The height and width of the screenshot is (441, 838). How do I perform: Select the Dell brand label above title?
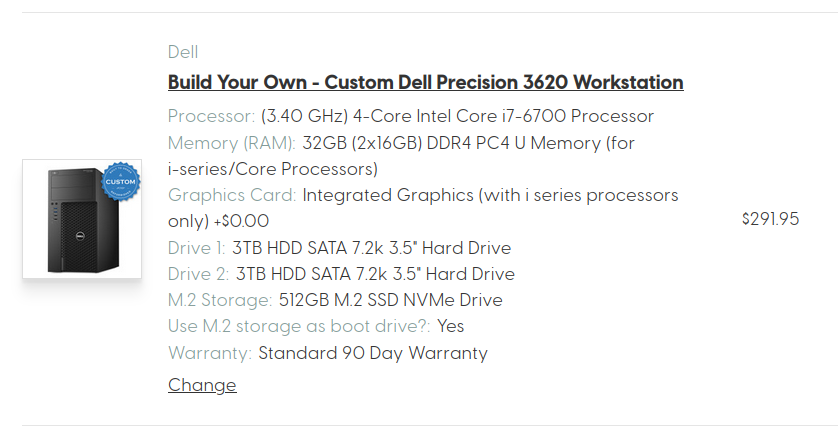[x=183, y=52]
